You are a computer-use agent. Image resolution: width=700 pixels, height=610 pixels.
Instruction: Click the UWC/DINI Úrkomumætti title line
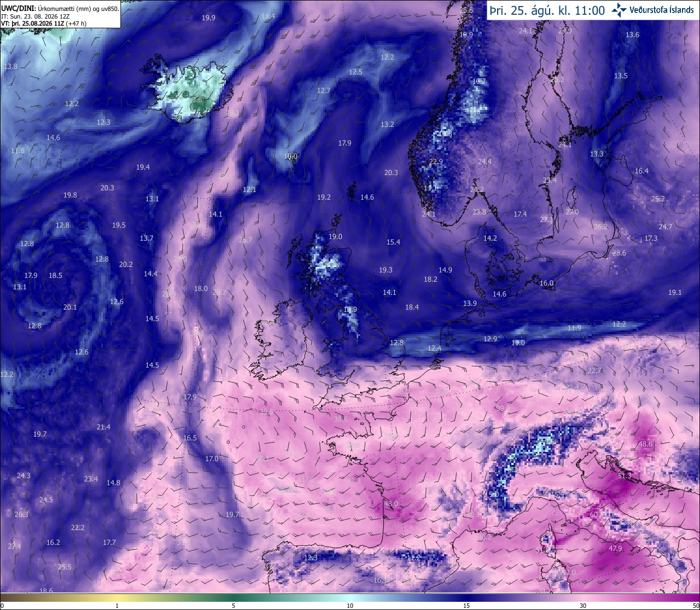click(60, 8)
